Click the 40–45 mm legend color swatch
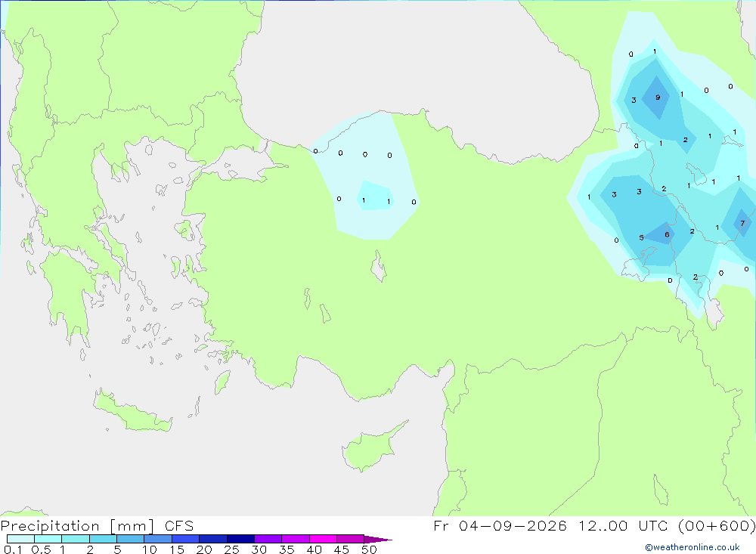 (323, 539)
